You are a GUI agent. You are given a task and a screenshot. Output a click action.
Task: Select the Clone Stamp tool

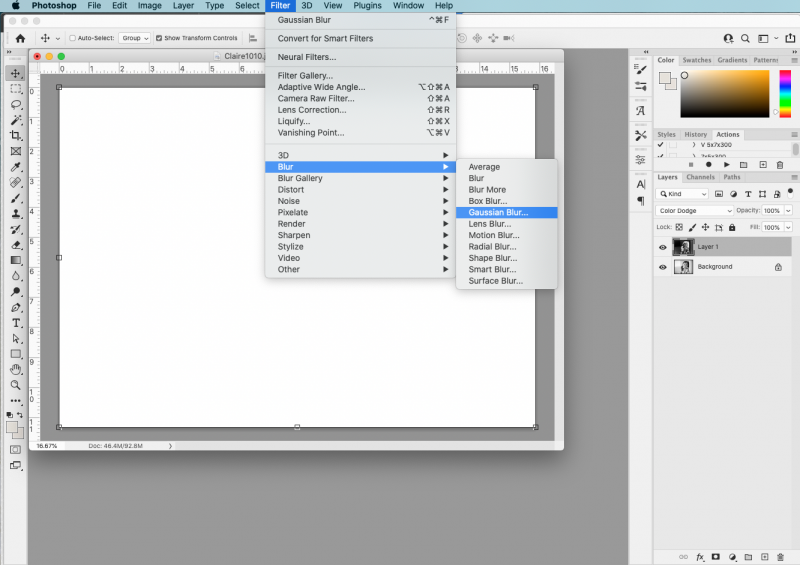click(15, 213)
